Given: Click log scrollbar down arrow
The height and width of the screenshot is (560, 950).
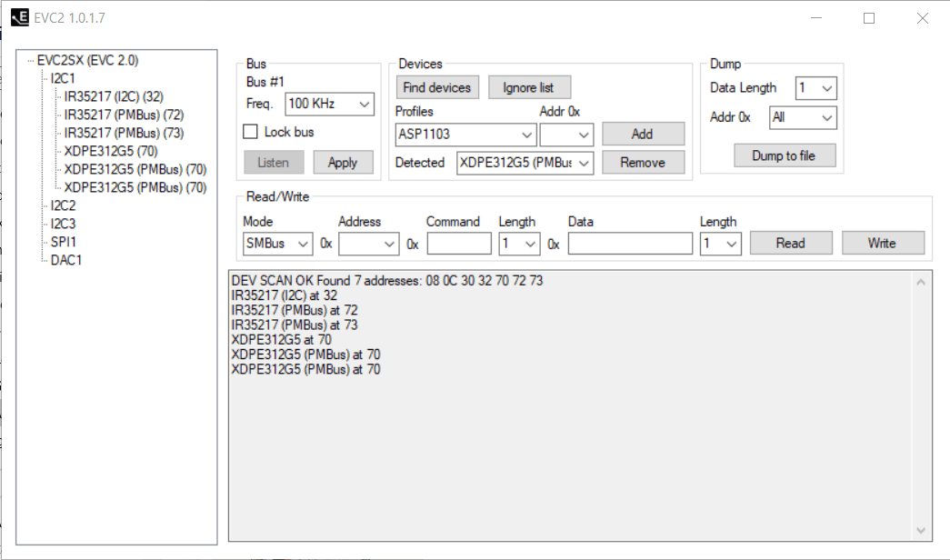Looking at the screenshot, I should tap(921, 530).
